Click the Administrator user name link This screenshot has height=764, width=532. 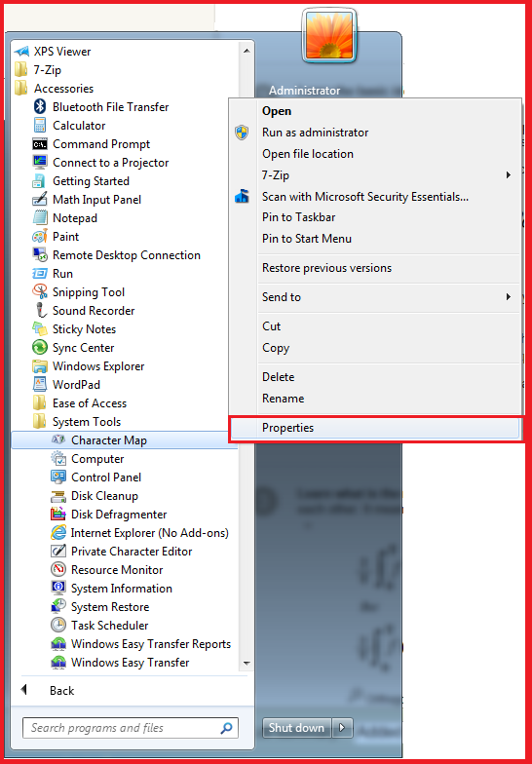point(304,90)
